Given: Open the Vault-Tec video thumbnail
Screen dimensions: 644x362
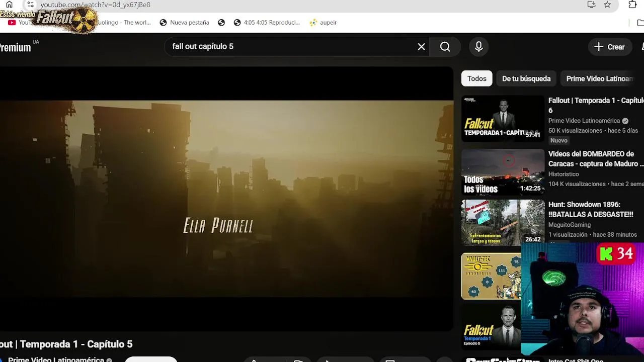Looking at the screenshot, I should (491, 276).
